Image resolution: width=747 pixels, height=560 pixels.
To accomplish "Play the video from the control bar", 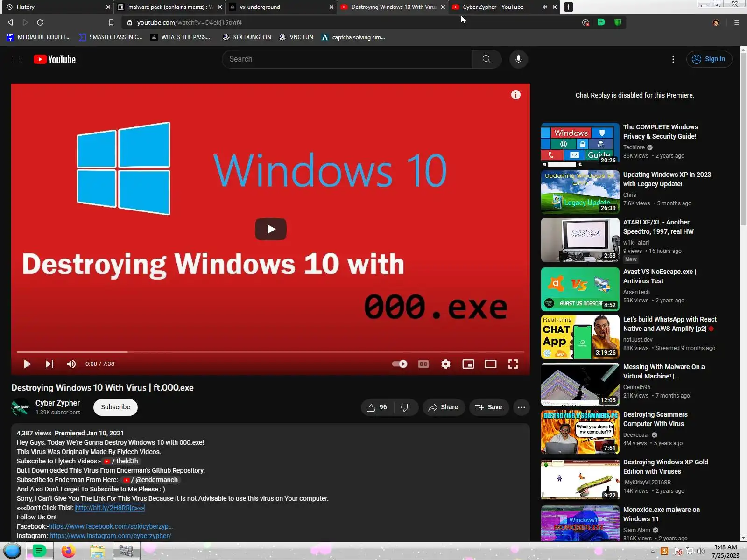I will [27, 364].
